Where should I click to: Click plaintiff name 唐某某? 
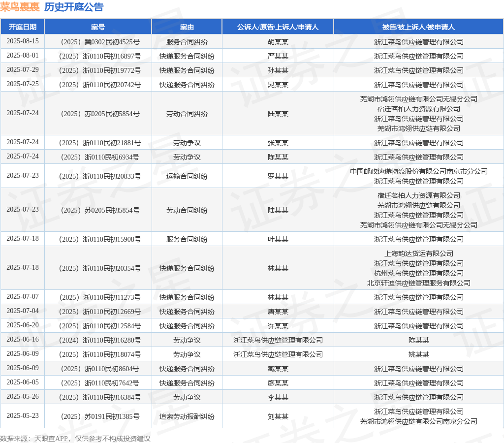278,312
